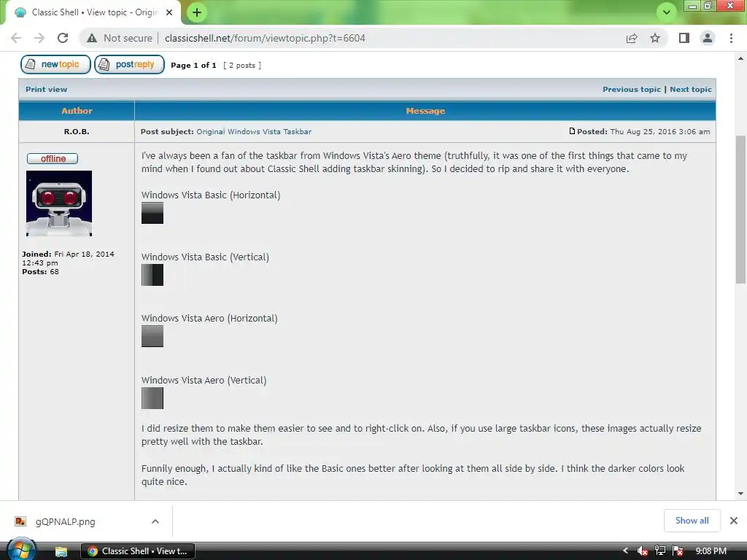Click the scrollbar up arrow
Screen dimensions: 747x560
(x=740, y=58)
